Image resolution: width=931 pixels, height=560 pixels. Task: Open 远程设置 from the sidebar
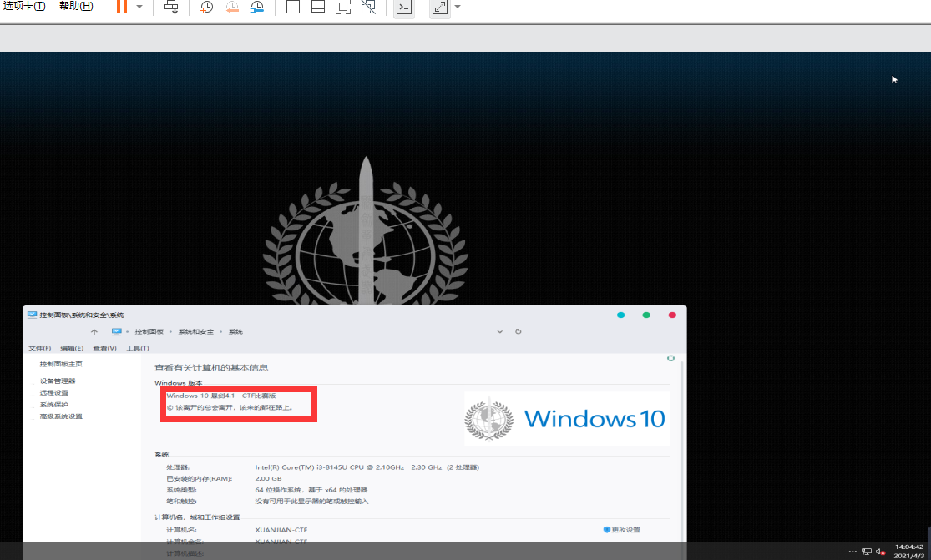[54, 393]
